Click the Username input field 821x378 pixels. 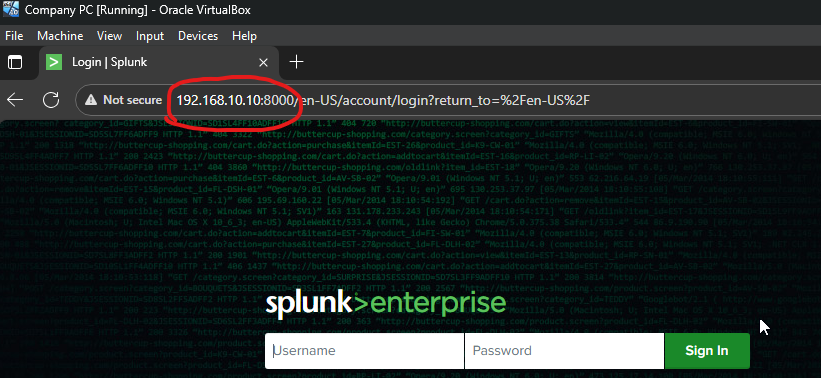(364, 351)
